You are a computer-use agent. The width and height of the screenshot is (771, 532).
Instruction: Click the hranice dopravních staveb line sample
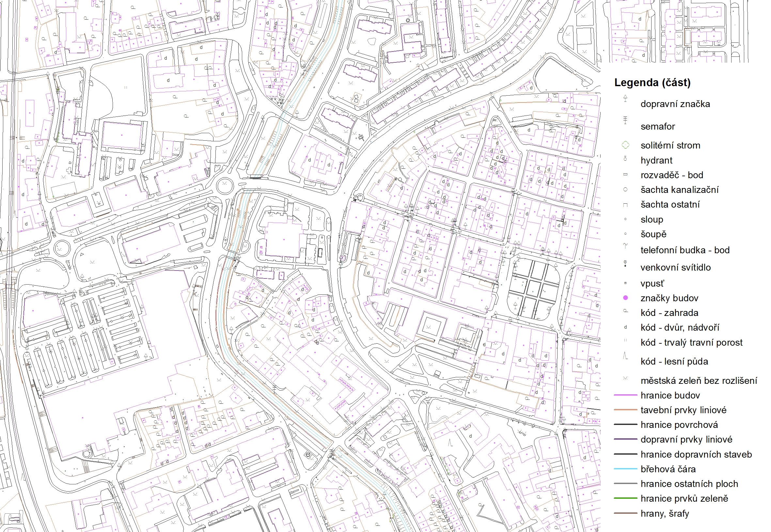click(x=625, y=454)
